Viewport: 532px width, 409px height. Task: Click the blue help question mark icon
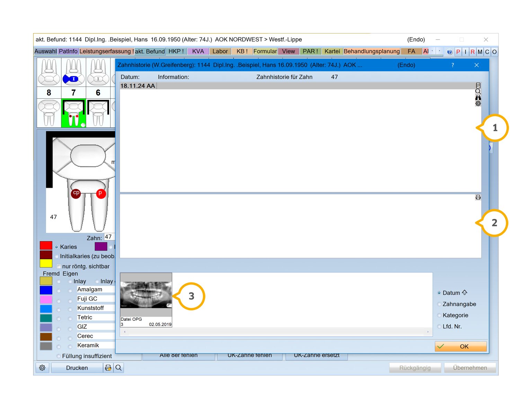tap(449, 52)
